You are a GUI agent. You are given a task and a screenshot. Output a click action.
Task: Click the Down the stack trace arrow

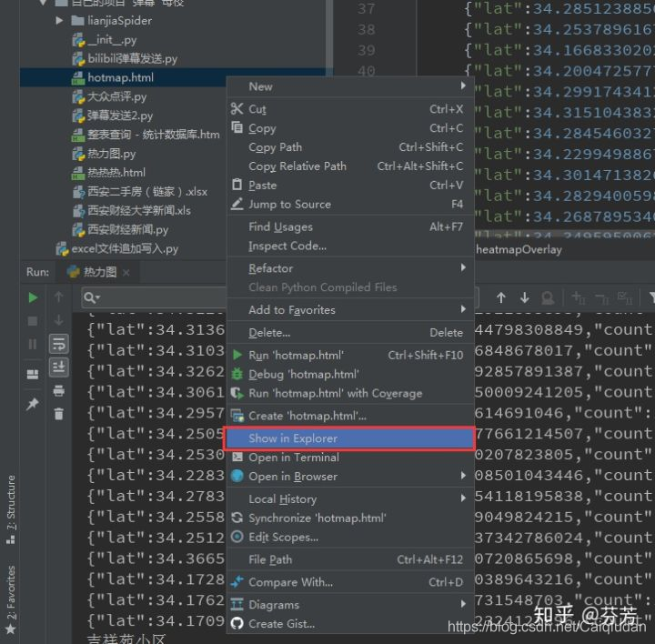click(x=58, y=320)
